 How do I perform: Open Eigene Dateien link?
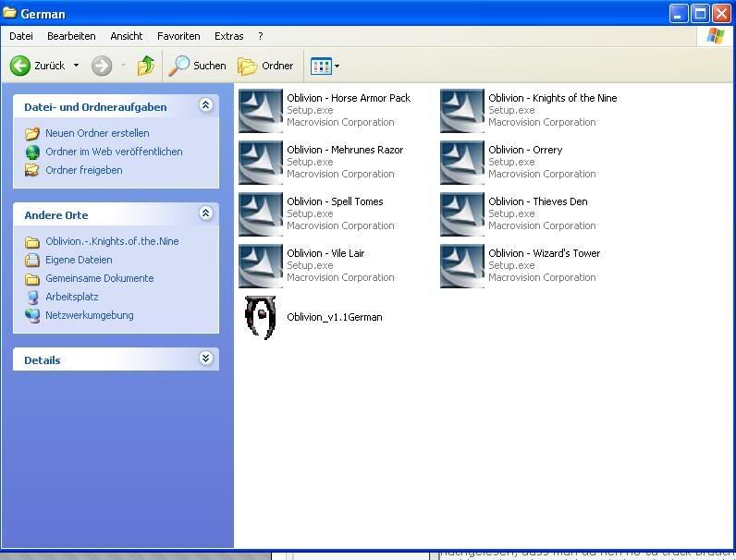[79, 260]
